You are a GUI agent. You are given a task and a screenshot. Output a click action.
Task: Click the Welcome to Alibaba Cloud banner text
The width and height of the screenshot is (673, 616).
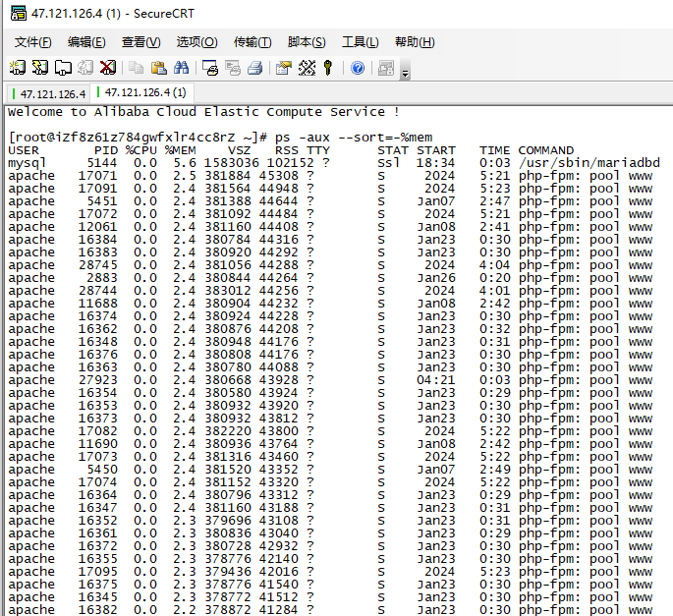point(204,112)
